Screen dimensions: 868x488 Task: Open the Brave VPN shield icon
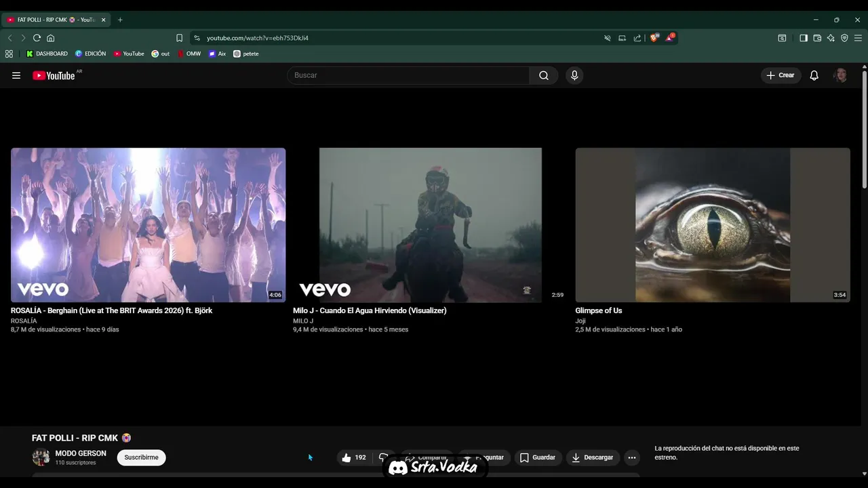tap(844, 38)
